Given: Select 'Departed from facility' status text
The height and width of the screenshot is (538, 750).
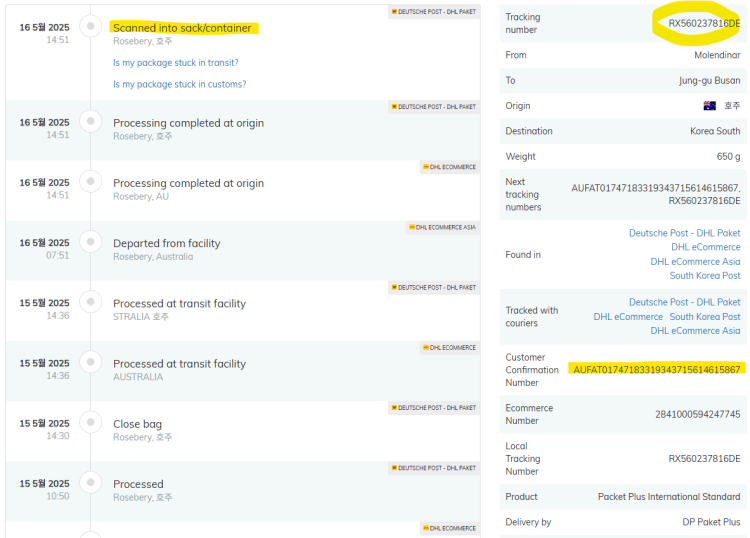Looking at the screenshot, I should point(166,243).
